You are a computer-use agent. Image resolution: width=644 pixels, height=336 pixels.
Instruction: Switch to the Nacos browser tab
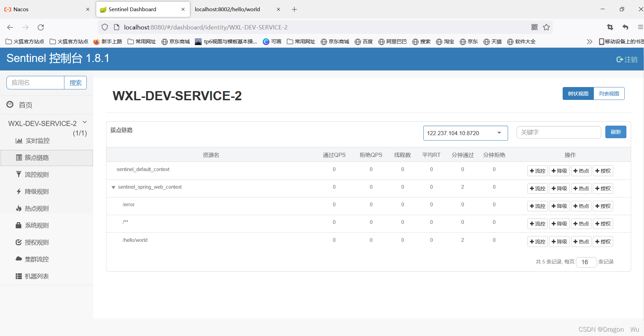pos(47,9)
